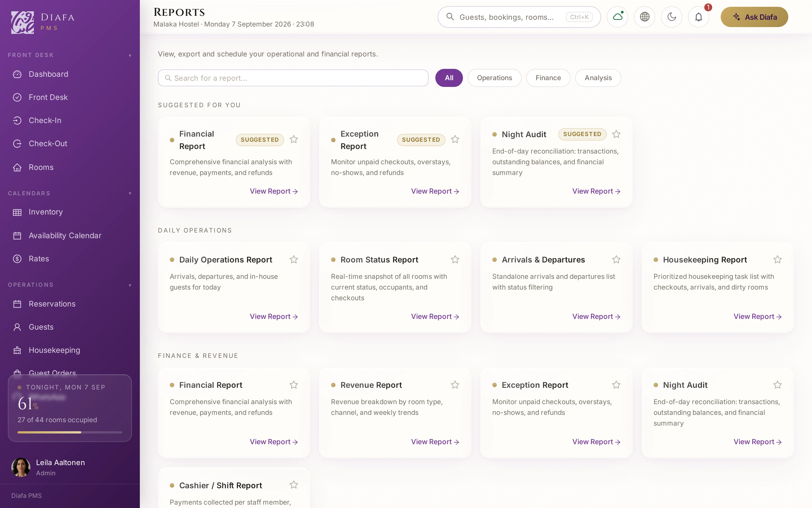
Task: Open the language globe icon
Action: [x=645, y=17]
